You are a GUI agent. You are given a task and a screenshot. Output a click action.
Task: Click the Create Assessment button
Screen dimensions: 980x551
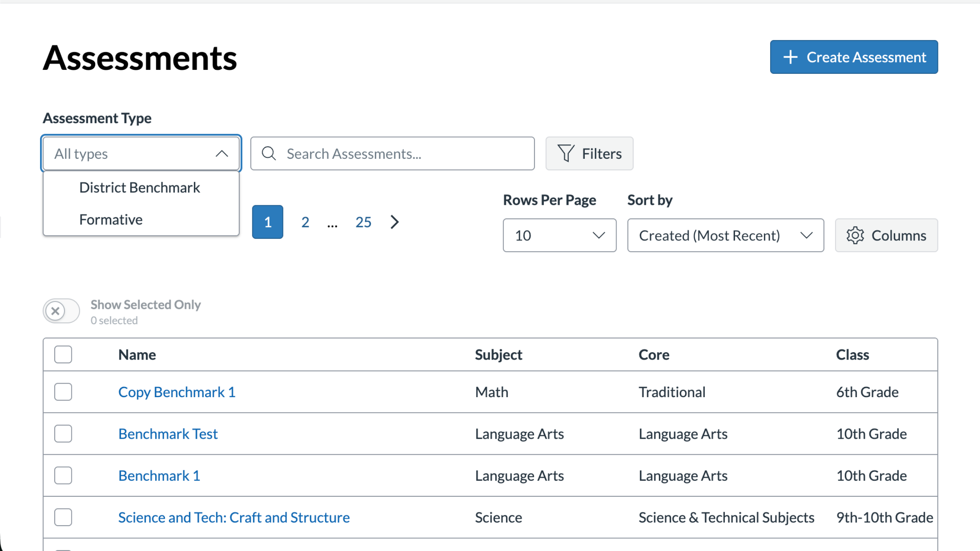[854, 57]
